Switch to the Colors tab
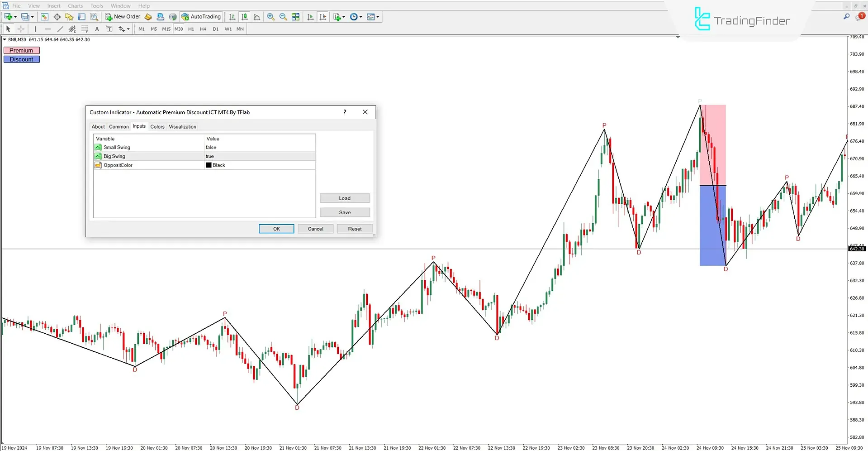Image resolution: width=868 pixels, height=451 pixels. [x=157, y=126]
